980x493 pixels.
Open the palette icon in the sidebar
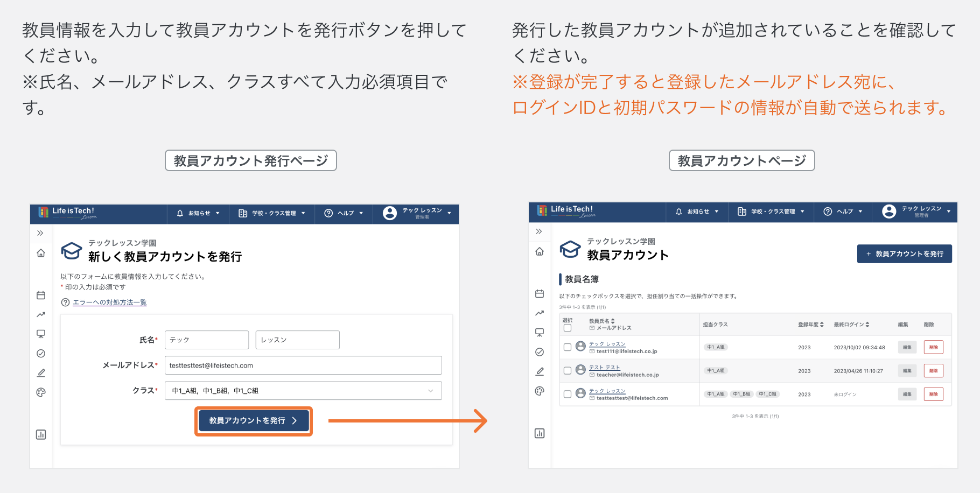pos(40,392)
